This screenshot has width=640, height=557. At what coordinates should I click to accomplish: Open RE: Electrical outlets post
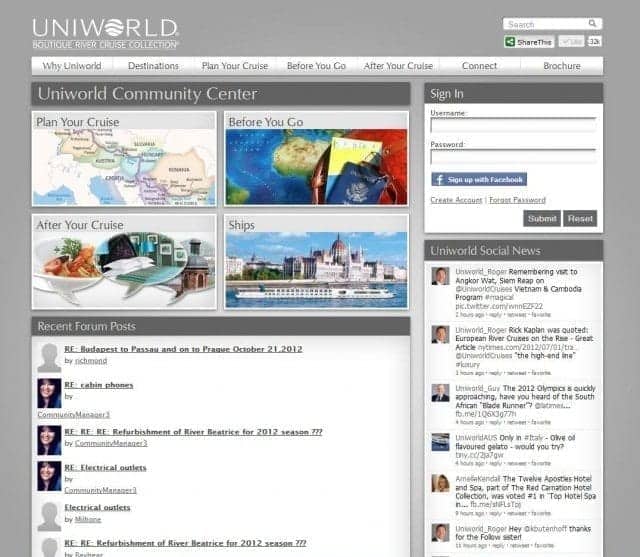point(105,468)
